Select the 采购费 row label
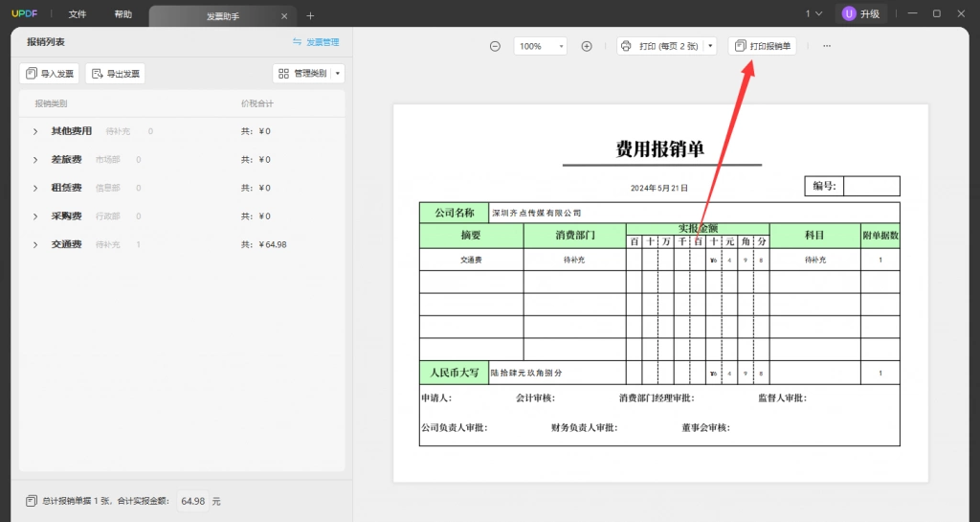The height and width of the screenshot is (522, 980). tap(66, 216)
